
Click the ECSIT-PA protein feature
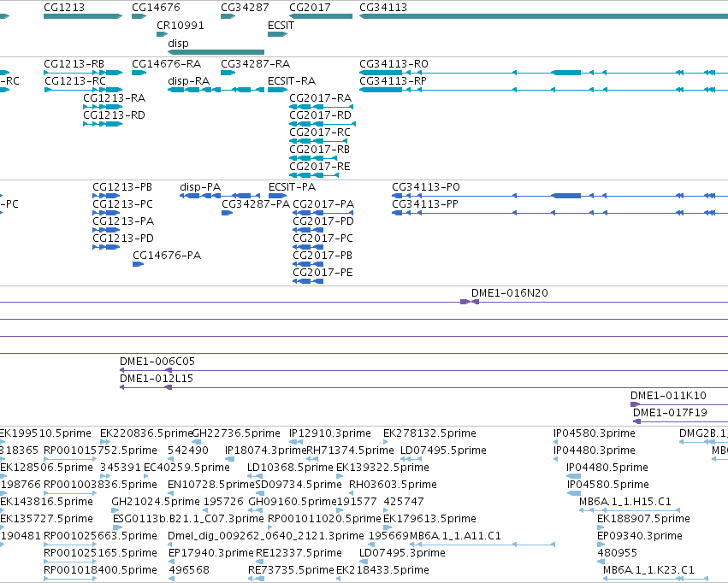[x=278, y=196]
